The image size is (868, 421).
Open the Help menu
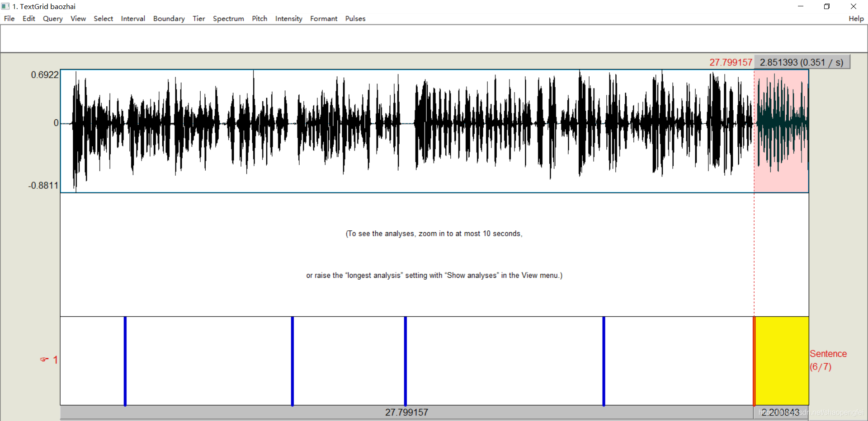(x=856, y=19)
